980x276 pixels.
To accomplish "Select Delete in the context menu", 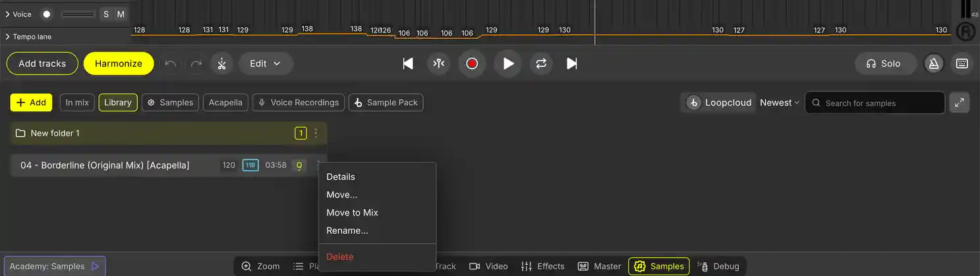I will 340,257.
